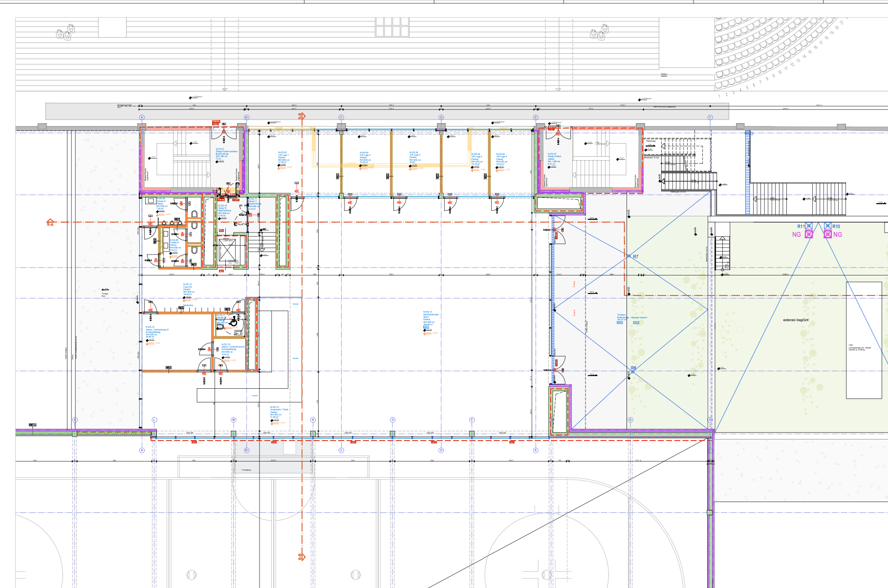
Task: Click the R7 roof drain marker
Action: pos(629,256)
